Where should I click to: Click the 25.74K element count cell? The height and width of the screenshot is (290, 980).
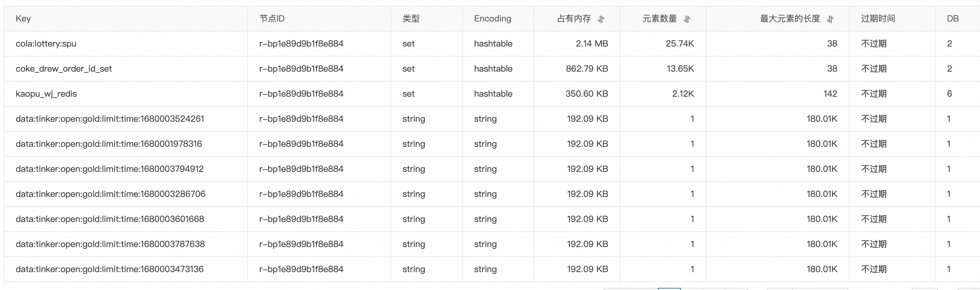coord(680,44)
